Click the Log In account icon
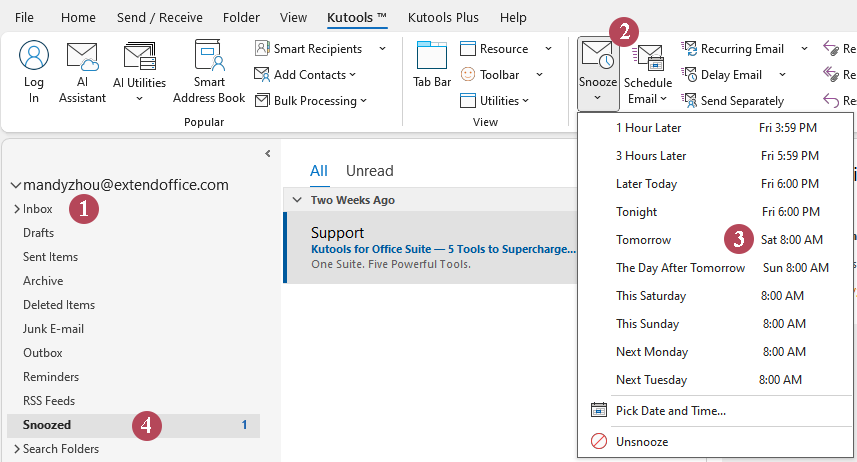857x462 pixels. [x=33, y=55]
